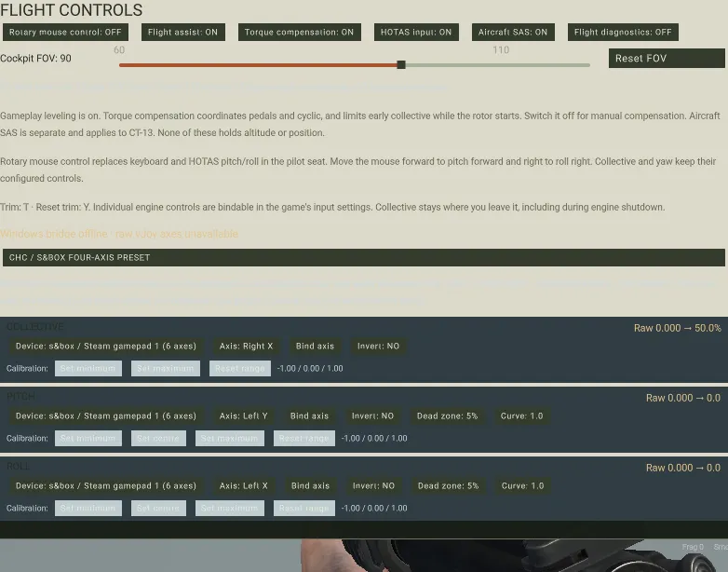Open Roll Device selector
The width and height of the screenshot is (728, 572).
[106, 485]
